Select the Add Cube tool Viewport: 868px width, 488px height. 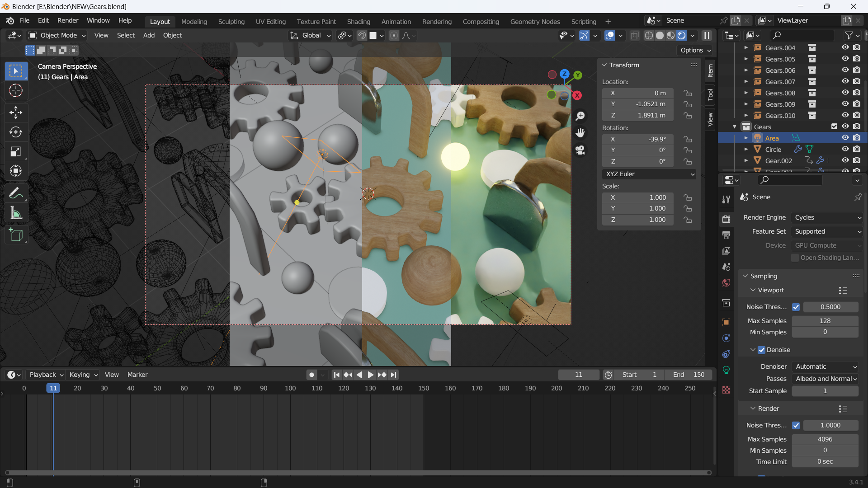click(16, 235)
